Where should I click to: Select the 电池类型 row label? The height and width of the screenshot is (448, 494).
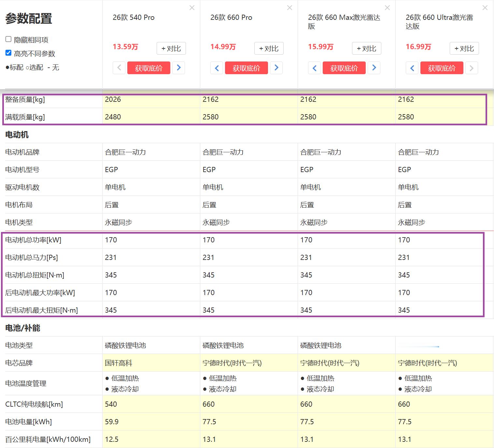pos(19,346)
